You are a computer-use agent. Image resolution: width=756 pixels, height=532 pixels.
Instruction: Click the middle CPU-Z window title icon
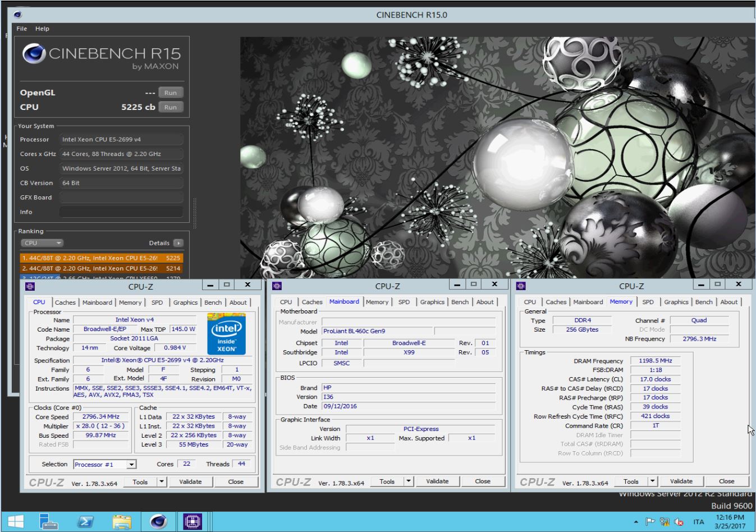pyautogui.click(x=277, y=286)
